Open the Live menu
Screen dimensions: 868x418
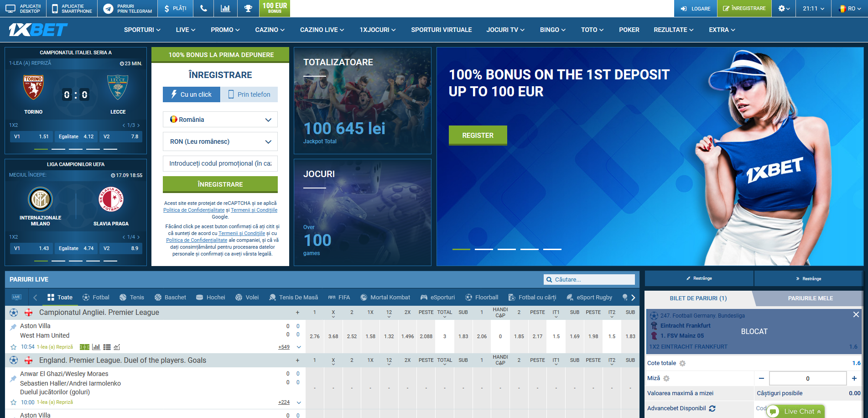tap(186, 30)
